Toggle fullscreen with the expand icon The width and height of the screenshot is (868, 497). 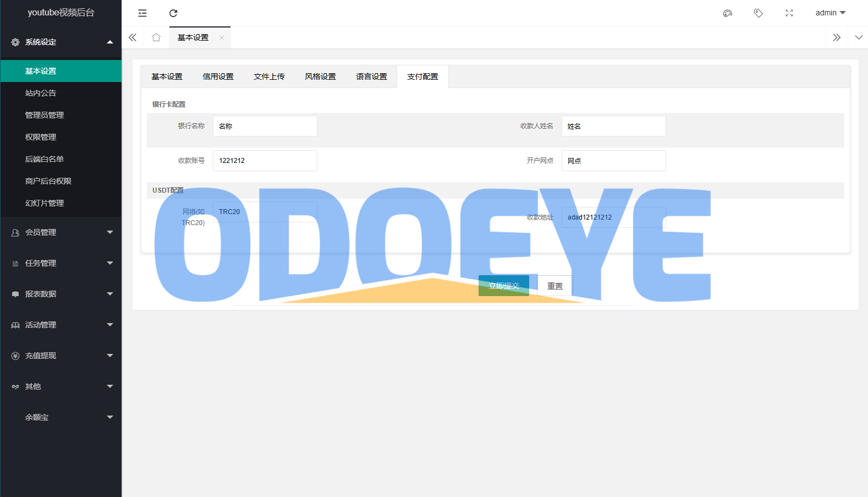789,13
